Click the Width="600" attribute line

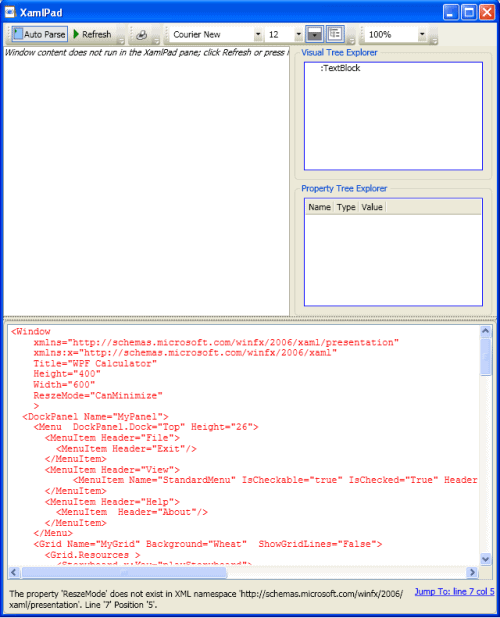pyautogui.click(x=64, y=384)
